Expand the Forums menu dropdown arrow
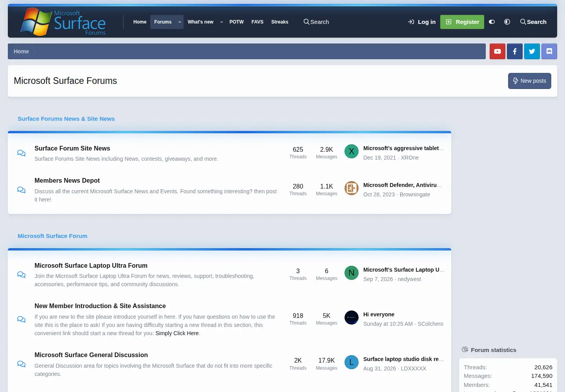Screen dimensions: 565x392 180,22
